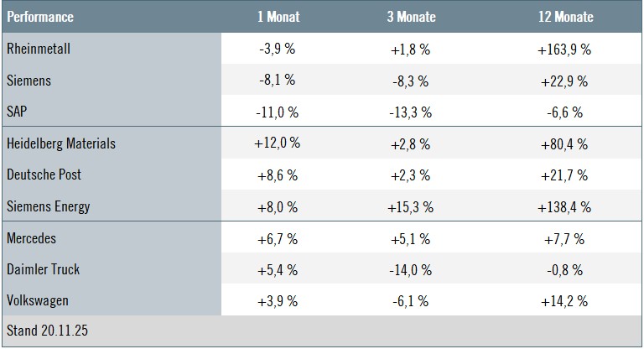
Task: Select the Heidelberg Materials row label
Action: pyautogui.click(x=61, y=143)
